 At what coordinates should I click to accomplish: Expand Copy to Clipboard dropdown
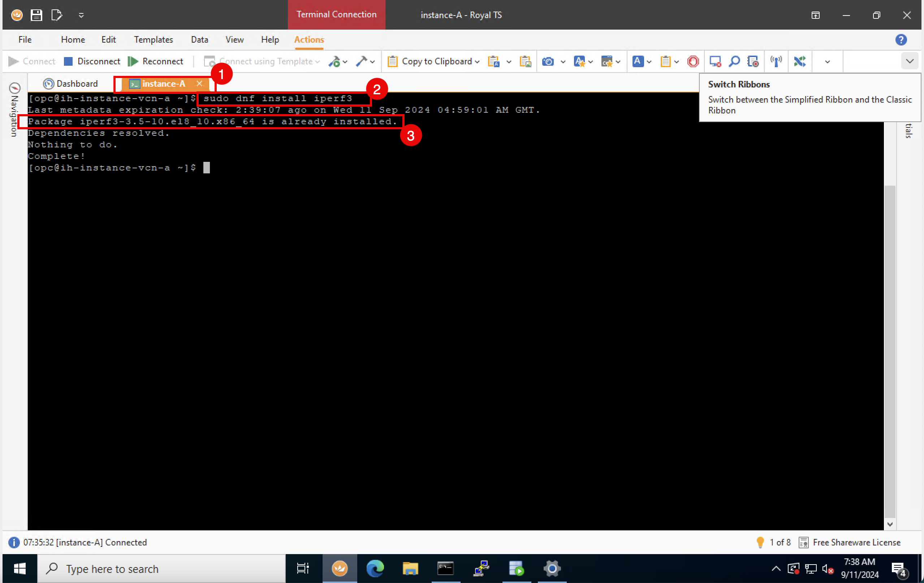[477, 62]
